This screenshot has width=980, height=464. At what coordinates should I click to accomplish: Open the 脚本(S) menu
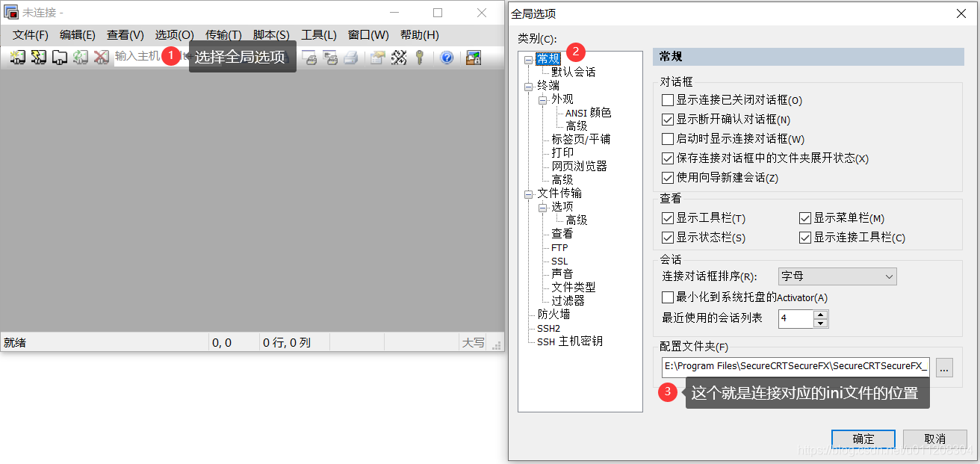coord(271,34)
